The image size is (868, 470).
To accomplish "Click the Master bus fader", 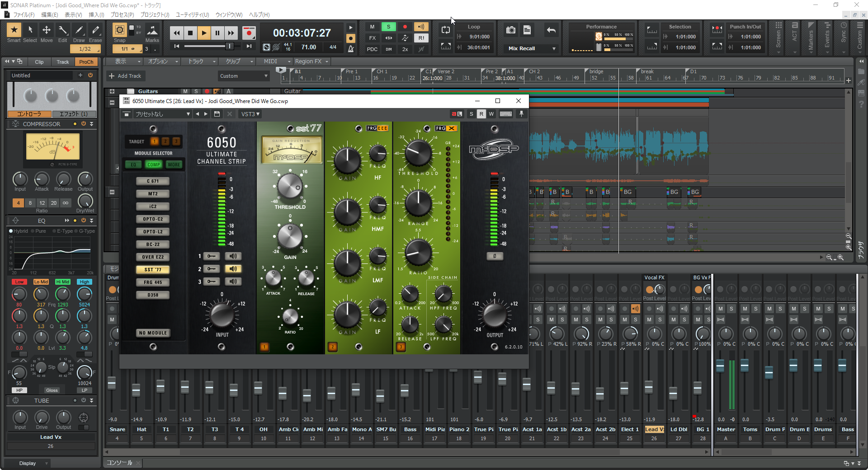I will point(720,366).
